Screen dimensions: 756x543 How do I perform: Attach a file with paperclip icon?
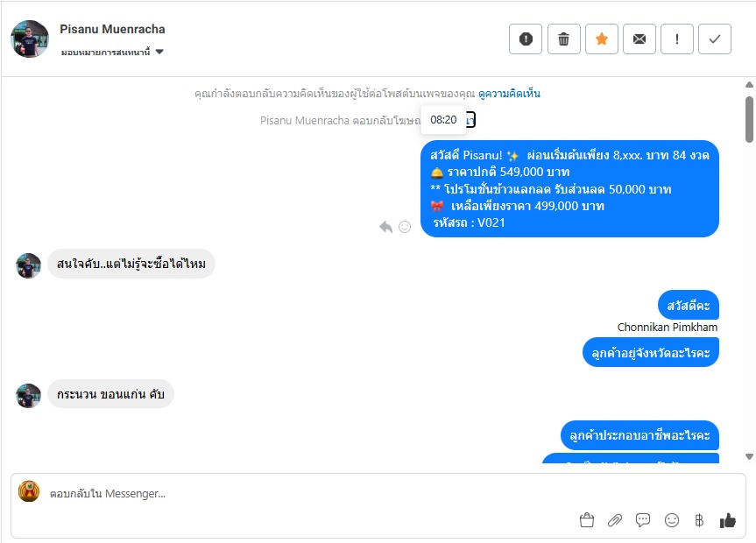tap(615, 520)
